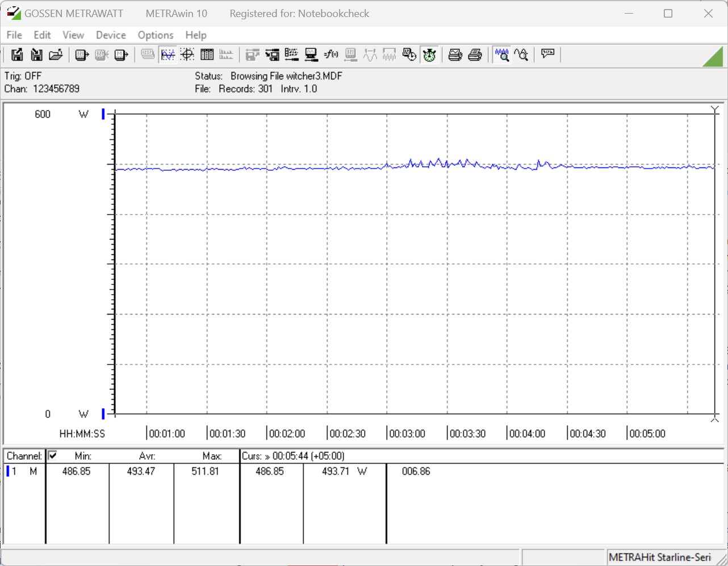Click the 600 Y-axis maximum label
This screenshot has height=566, width=728.
[43, 114]
